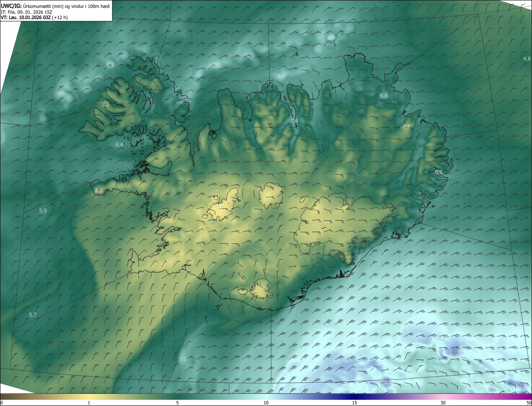532x406 pixels.
Task: Click the 4.8 value label on map
Action: (x=527, y=59)
